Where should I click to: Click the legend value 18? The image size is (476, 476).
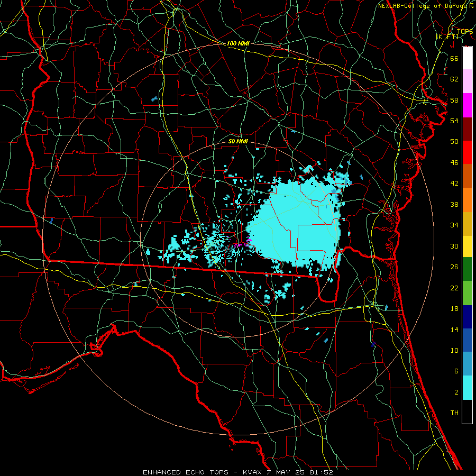tap(454, 309)
